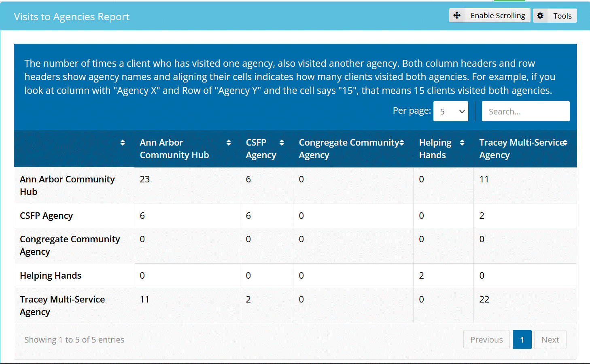Select a different value from Per page selector

pos(450,111)
